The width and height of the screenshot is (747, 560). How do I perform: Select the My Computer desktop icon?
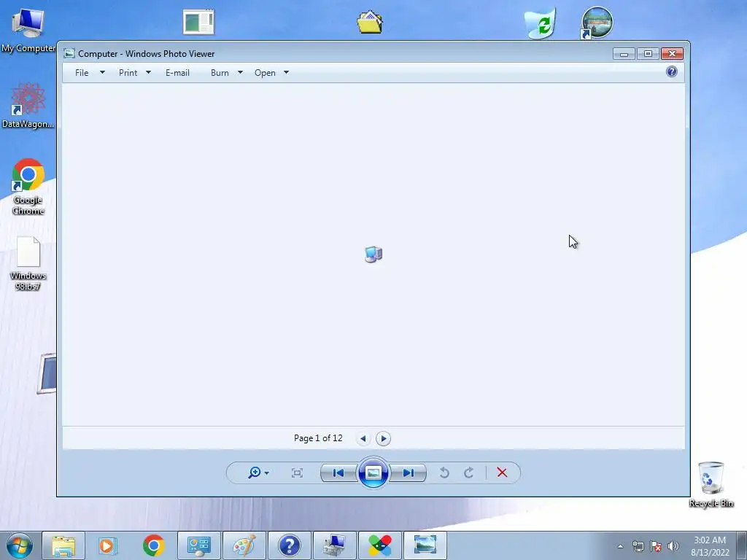point(28,29)
